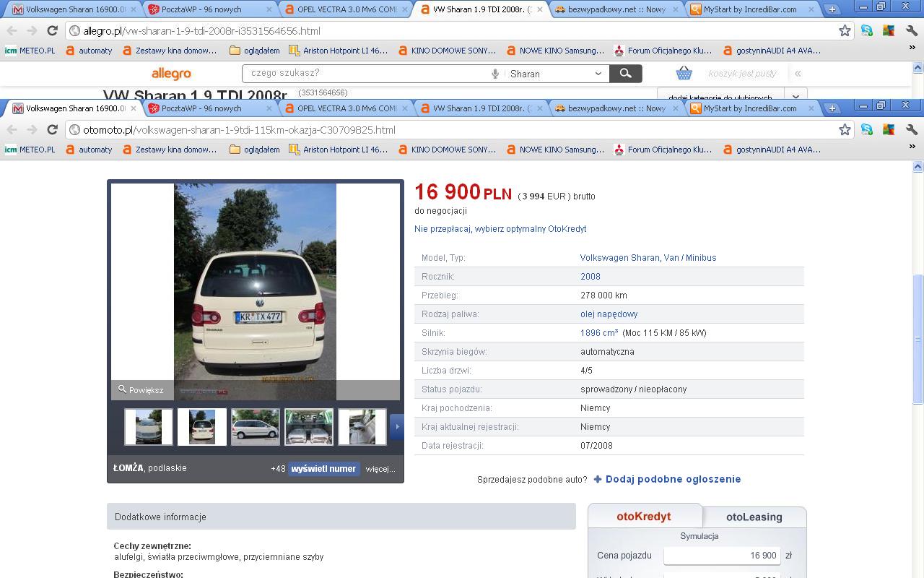
Task: Open the Sharan category dropdown on allegro
Action: [556, 74]
